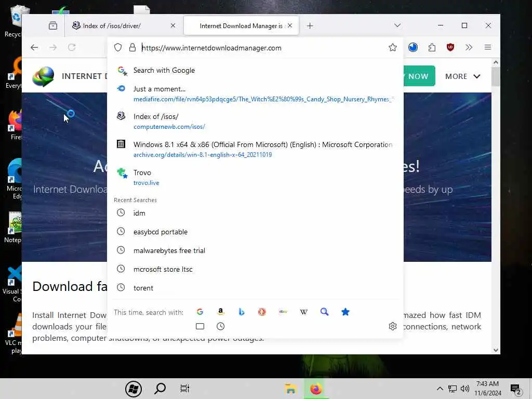Open Trovo trovo.live suggestion

(x=255, y=178)
